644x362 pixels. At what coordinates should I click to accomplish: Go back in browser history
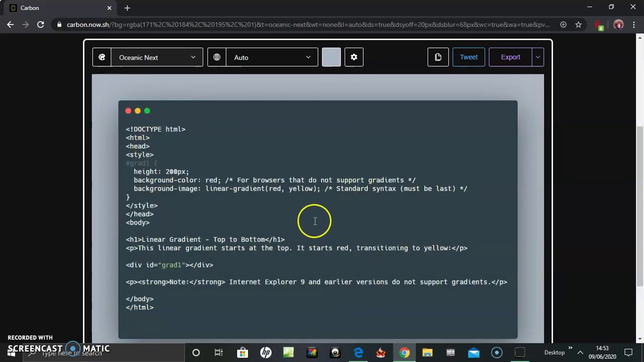point(11,25)
